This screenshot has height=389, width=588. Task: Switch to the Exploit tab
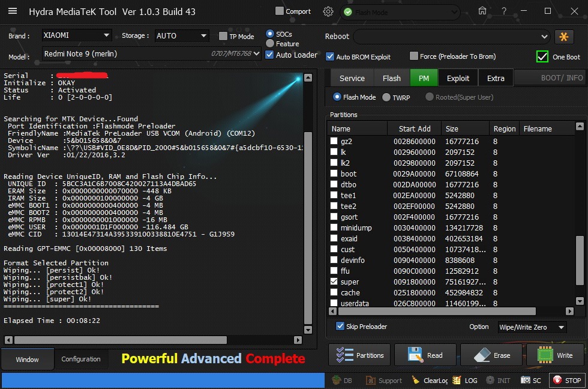pos(458,78)
